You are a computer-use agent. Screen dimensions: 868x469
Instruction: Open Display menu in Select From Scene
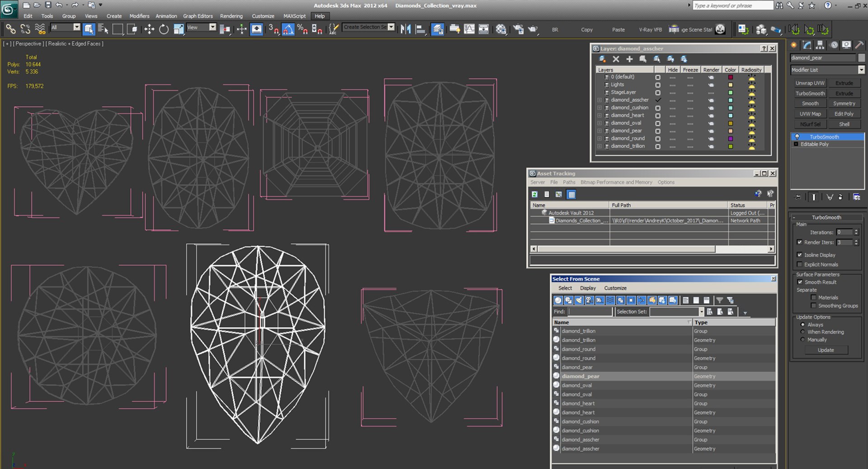coord(588,288)
